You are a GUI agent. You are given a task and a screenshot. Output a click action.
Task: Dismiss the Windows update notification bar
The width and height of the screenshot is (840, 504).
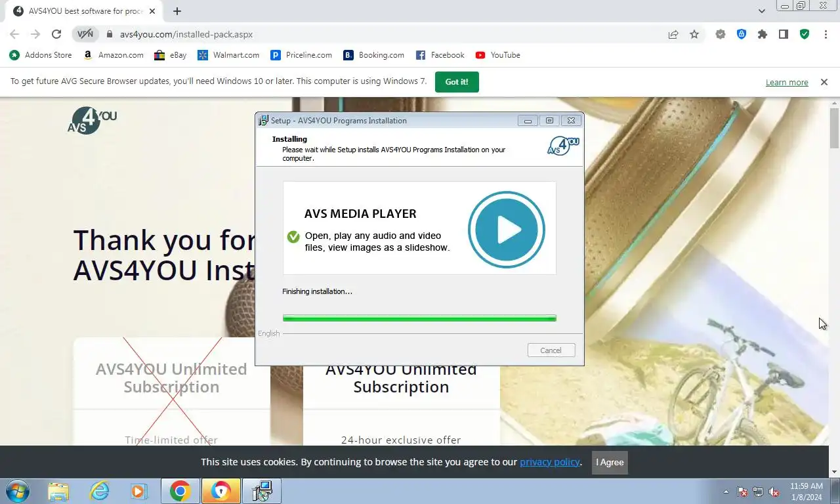(x=824, y=82)
